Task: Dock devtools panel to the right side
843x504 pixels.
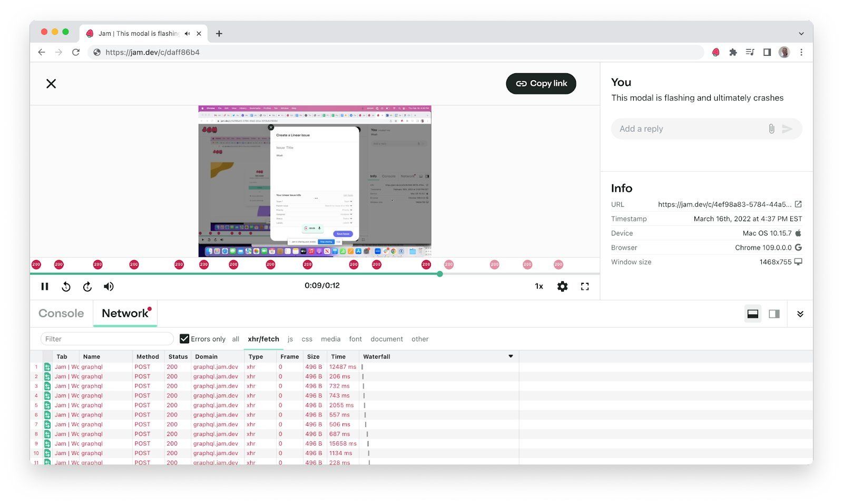Action: (774, 314)
